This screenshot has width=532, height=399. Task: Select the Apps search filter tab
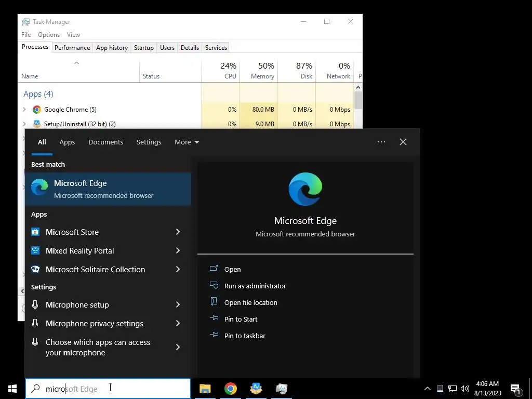[67, 142]
